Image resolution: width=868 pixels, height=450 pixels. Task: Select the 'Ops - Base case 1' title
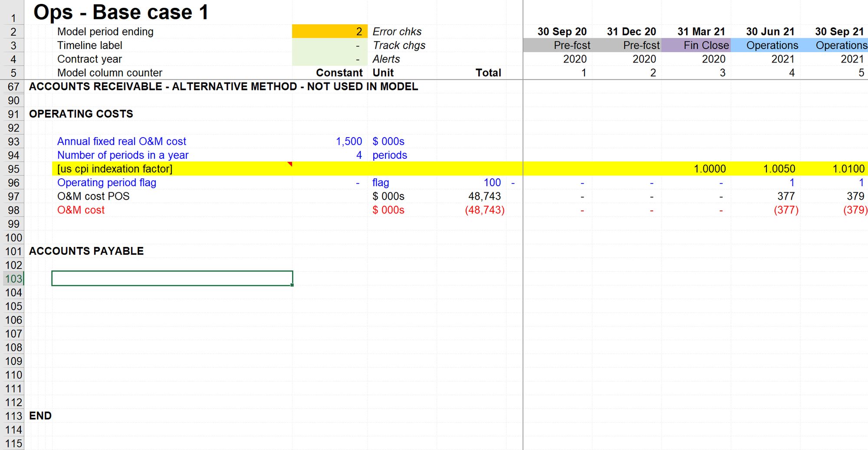(x=121, y=12)
